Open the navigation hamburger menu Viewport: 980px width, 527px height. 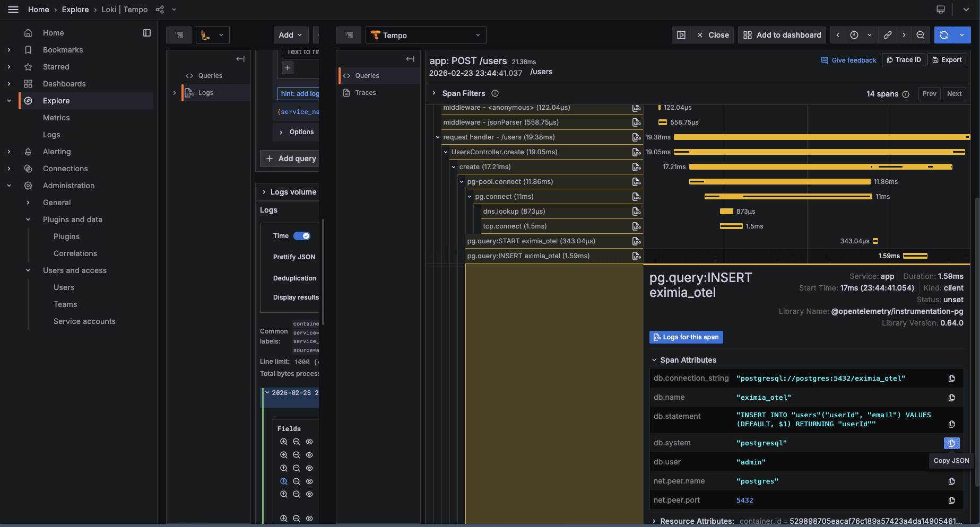[13, 9]
